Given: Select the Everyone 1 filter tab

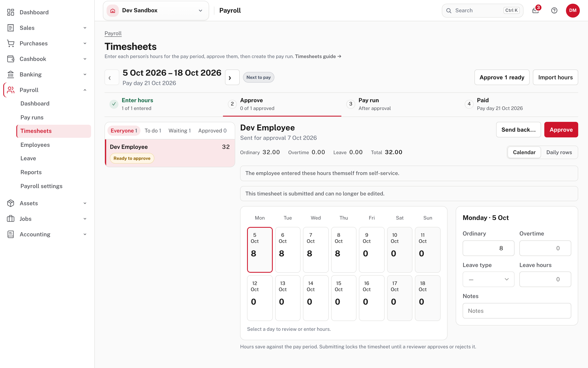Looking at the screenshot, I should (124, 131).
